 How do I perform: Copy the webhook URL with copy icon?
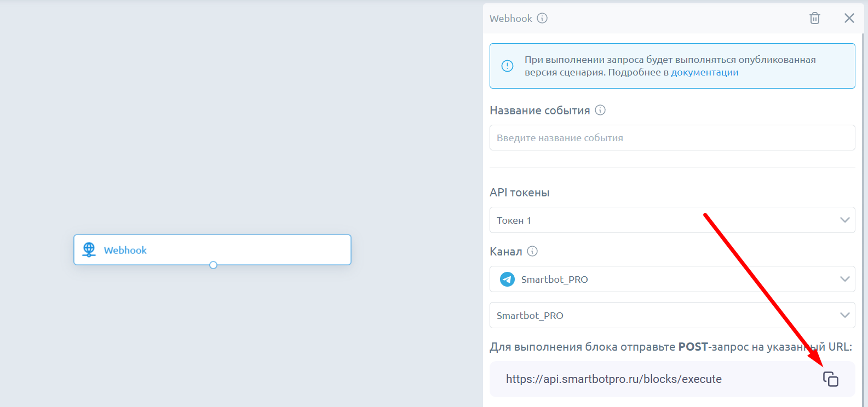point(830,379)
